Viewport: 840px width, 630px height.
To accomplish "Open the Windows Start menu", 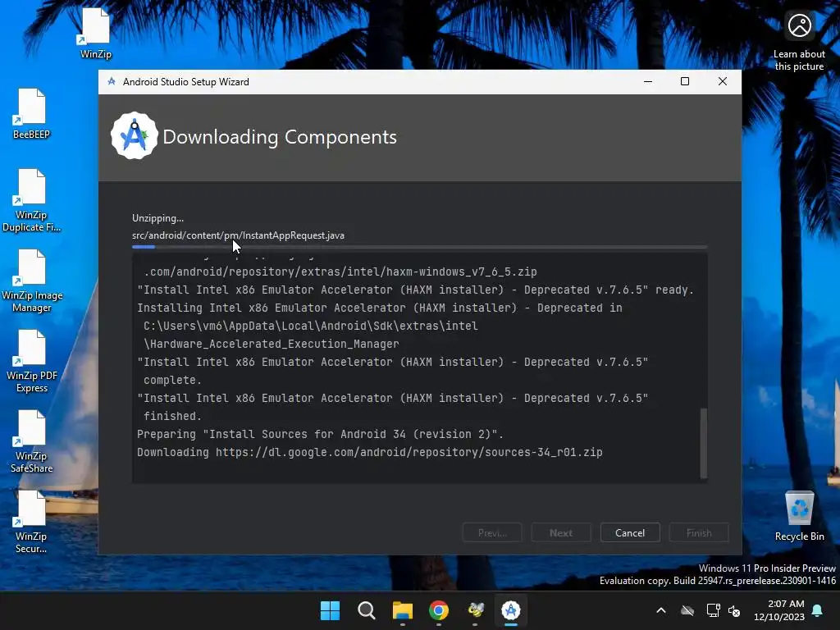I will click(x=330, y=610).
